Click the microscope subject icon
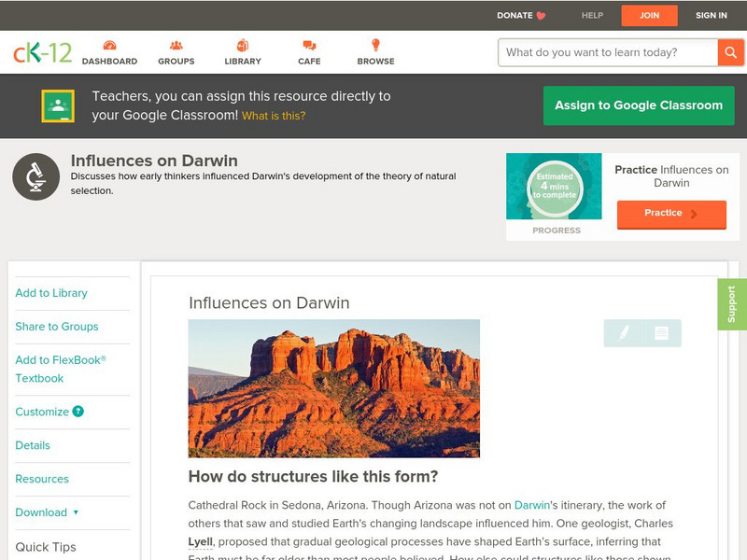This screenshot has height=560, width=747. coord(35,176)
